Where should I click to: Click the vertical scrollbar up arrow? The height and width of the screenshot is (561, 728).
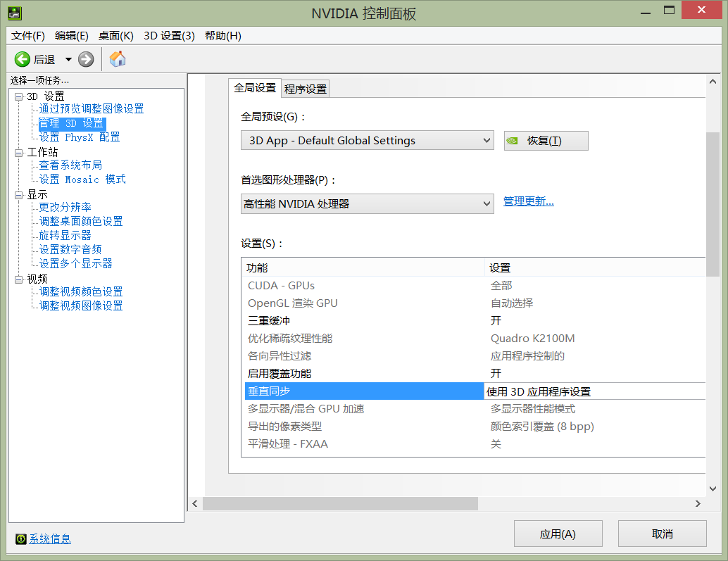pos(713,81)
